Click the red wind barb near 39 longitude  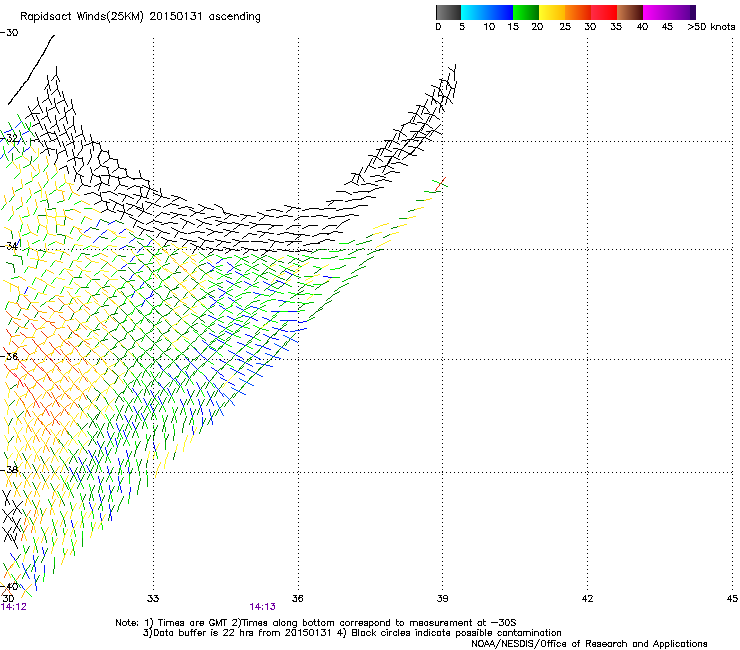coord(441,184)
